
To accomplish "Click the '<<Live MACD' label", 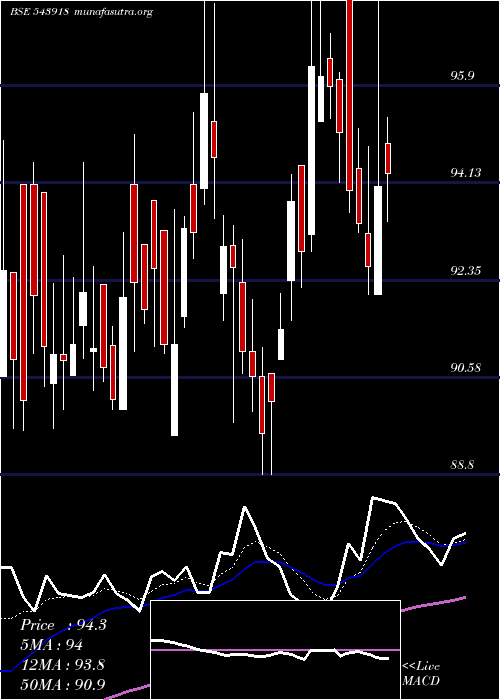I will coord(421,674).
